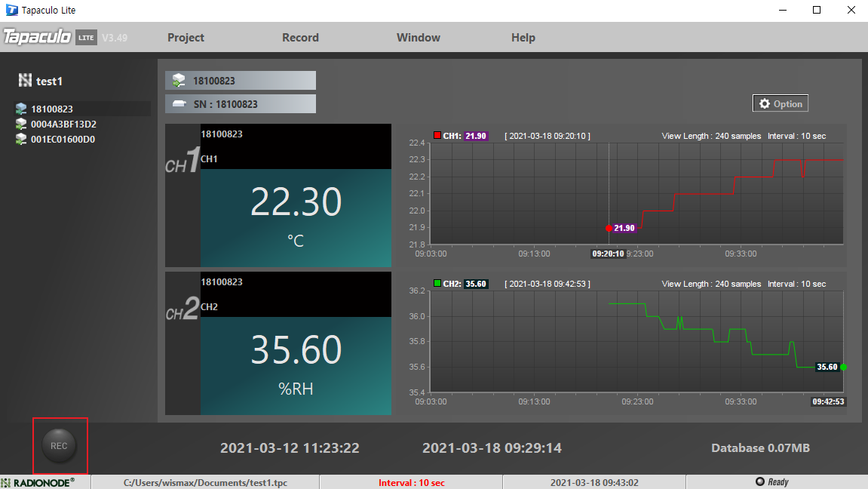Open the Project menu

(x=186, y=38)
